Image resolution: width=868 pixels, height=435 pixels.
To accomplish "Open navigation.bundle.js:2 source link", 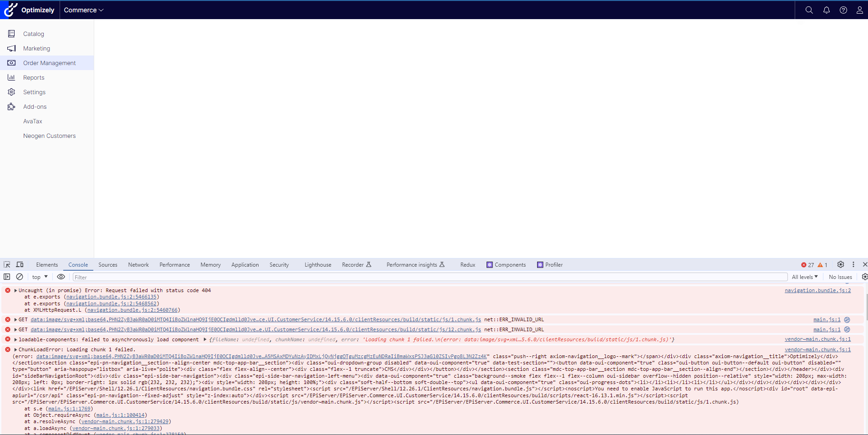I will click(817, 290).
